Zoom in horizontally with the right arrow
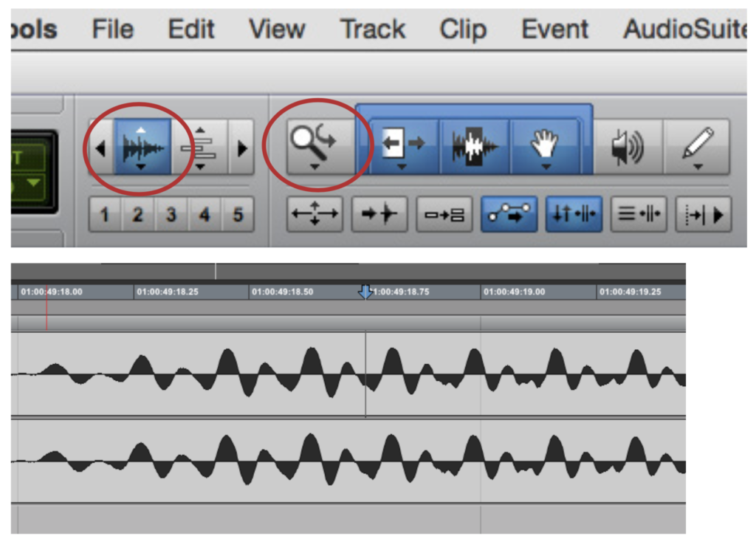Screen dimensions: 756x544 click(x=241, y=148)
